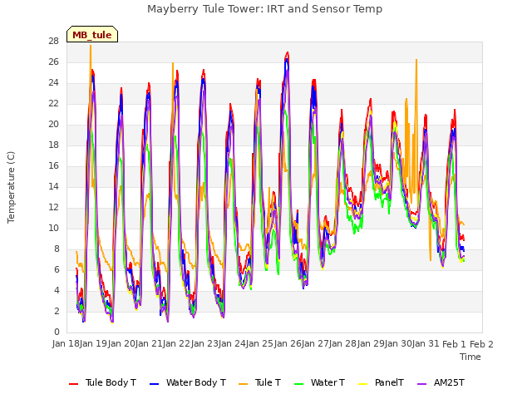Click the Jan 21 x-axis tick label
Image resolution: width=532 pixels, height=399 pixels.
click(149, 344)
